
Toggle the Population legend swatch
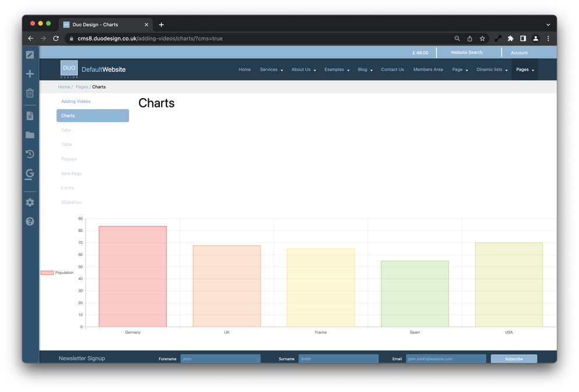[x=47, y=272]
